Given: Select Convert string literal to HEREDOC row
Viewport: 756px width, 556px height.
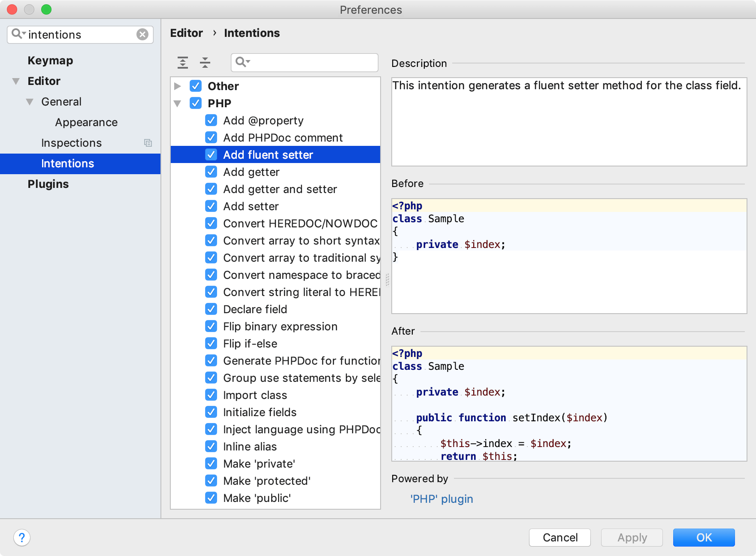Looking at the screenshot, I should (275, 292).
